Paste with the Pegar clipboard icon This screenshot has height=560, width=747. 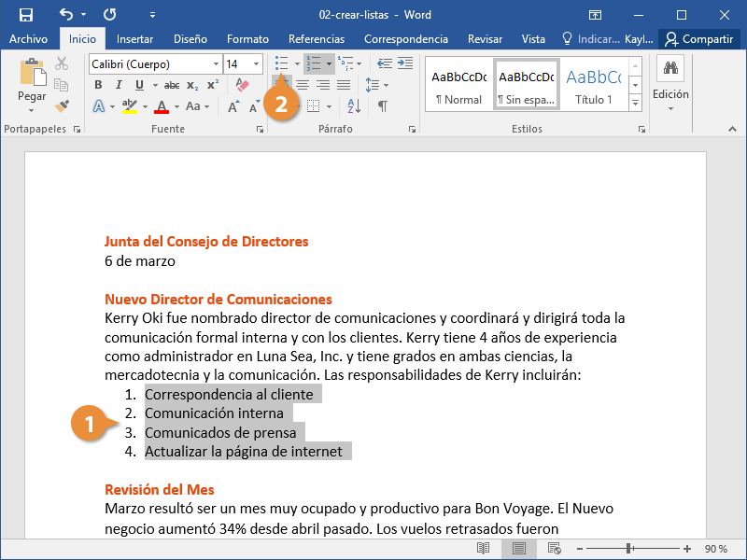(x=33, y=73)
